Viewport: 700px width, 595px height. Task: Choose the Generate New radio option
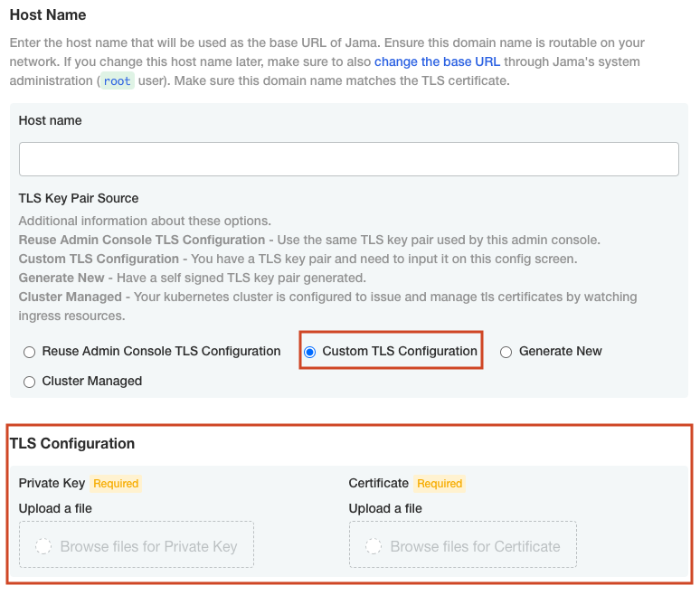coord(506,352)
